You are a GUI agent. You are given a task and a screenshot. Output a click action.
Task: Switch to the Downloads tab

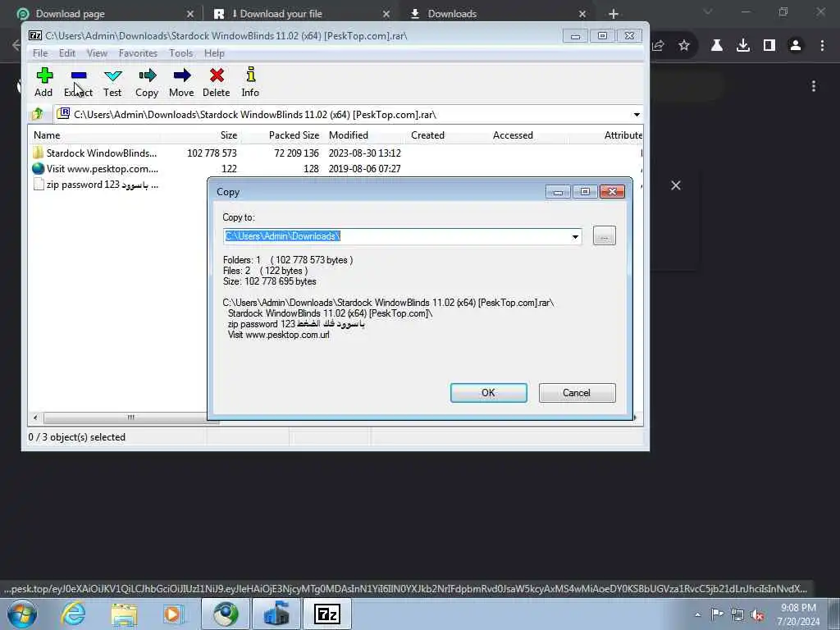pyautogui.click(x=497, y=13)
